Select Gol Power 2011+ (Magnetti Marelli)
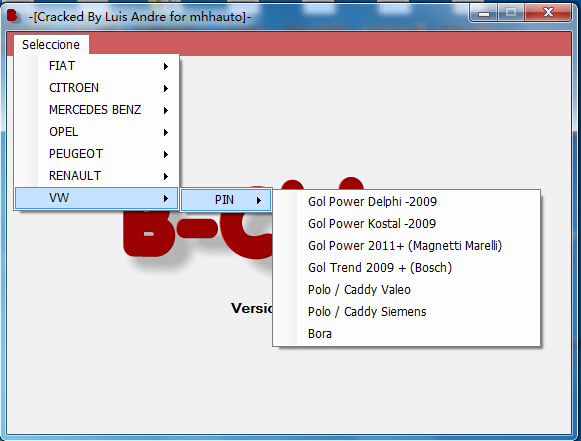Image resolution: width=581 pixels, height=441 pixels. click(406, 246)
